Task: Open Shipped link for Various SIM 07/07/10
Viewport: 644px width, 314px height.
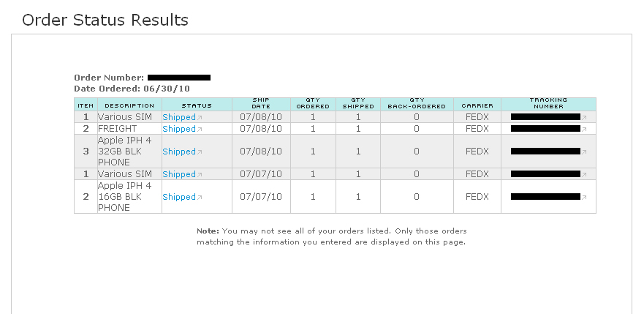Action: pos(179,174)
